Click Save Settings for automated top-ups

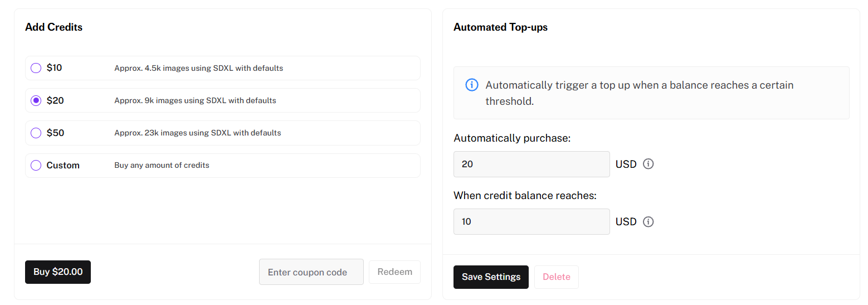491,277
